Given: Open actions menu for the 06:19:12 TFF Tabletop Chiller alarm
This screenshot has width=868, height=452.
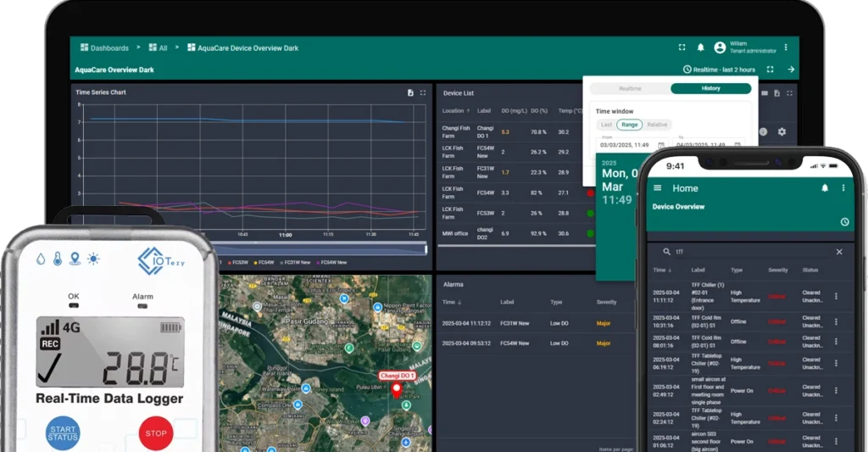Looking at the screenshot, I should (836, 363).
